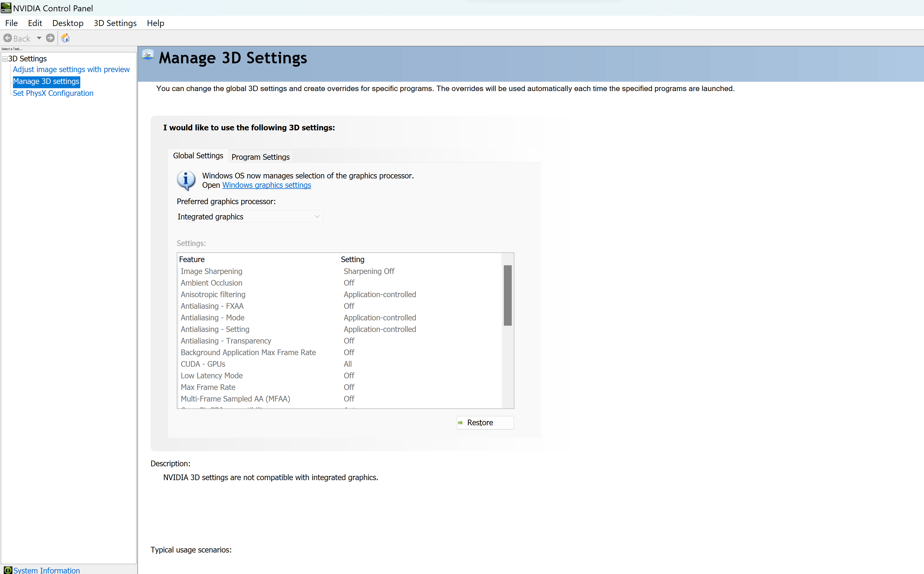This screenshot has width=924, height=574.
Task: Open the Help menu
Action: click(x=155, y=23)
